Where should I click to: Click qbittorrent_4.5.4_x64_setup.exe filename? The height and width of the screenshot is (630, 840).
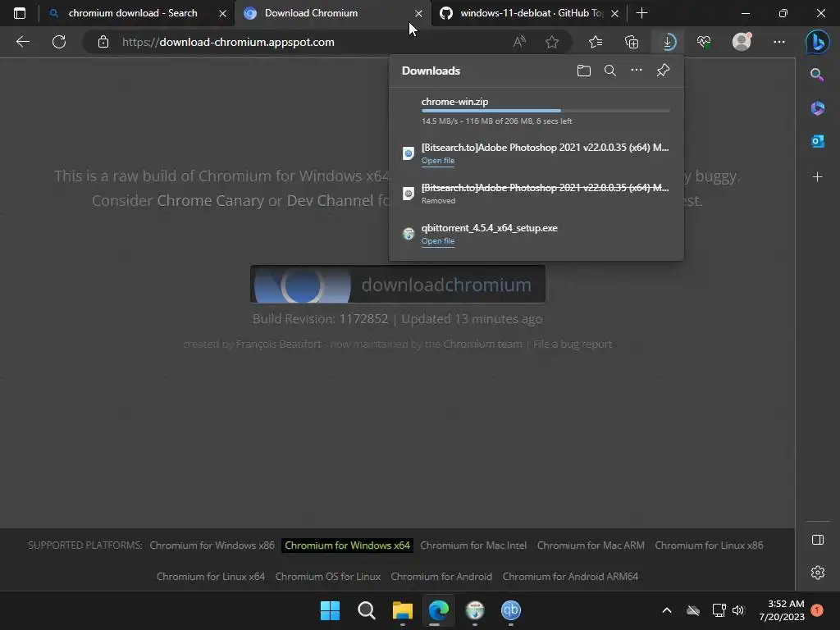click(489, 228)
